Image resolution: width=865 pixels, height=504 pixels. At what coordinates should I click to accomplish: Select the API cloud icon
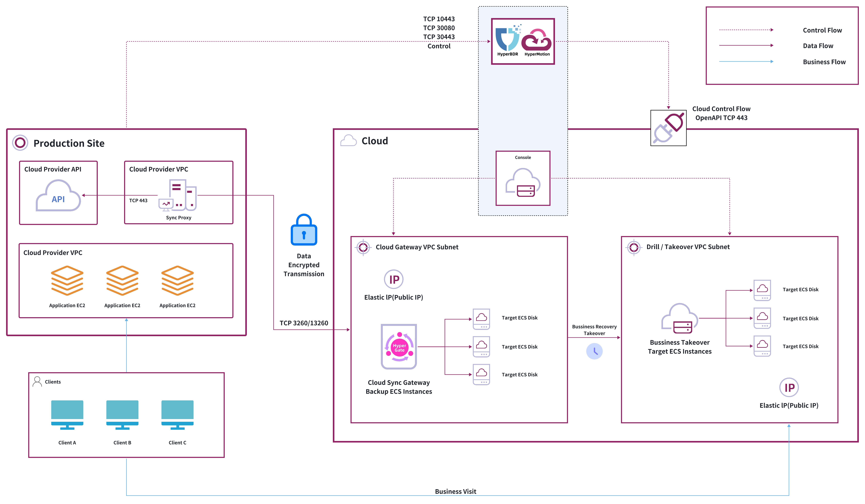[58, 195]
